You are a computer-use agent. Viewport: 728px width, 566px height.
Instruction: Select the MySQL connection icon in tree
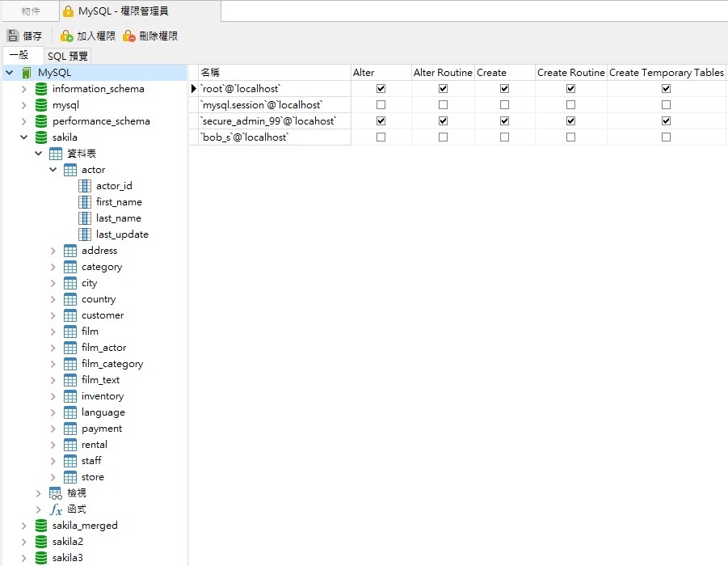(x=27, y=73)
